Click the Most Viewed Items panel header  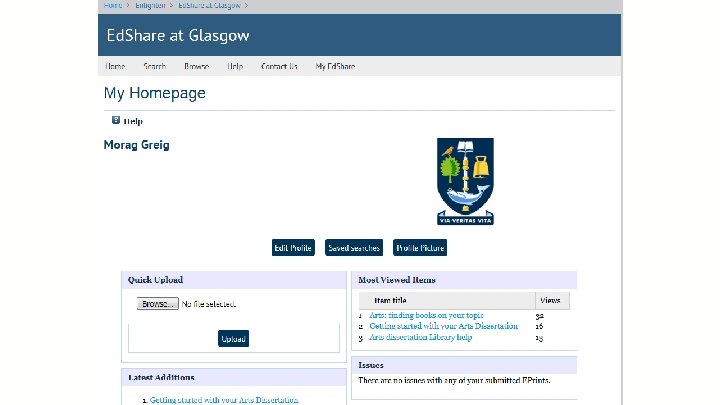(464, 280)
